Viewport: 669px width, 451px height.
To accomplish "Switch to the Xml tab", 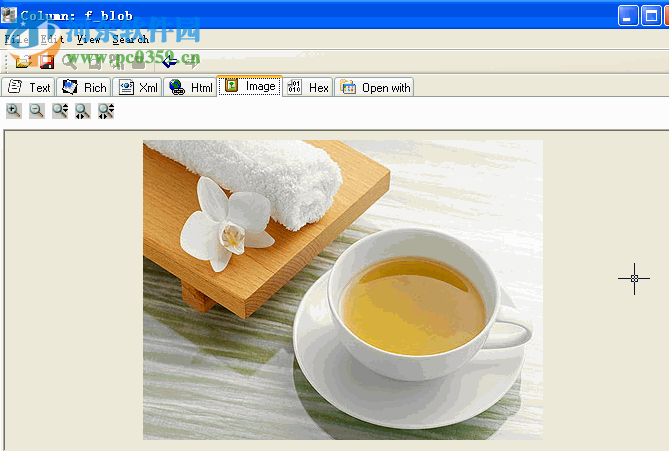I will pyautogui.click(x=137, y=87).
